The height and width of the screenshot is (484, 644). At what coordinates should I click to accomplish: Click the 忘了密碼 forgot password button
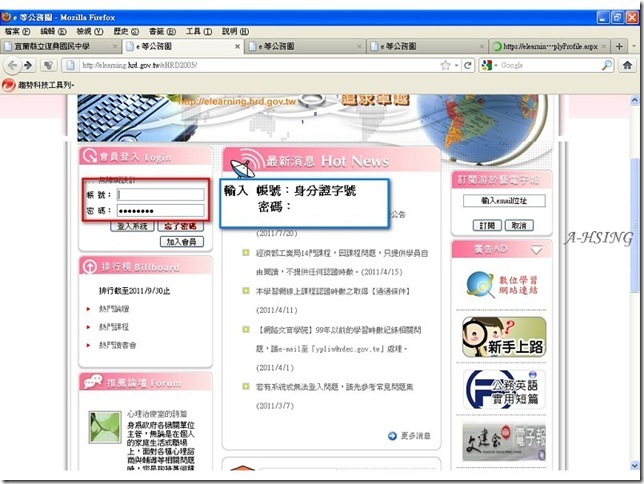[x=180, y=226]
